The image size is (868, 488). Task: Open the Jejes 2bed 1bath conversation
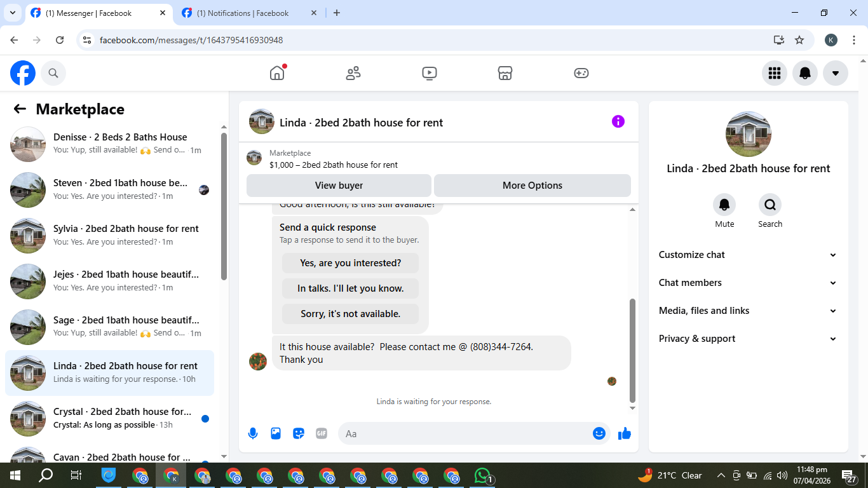(110, 281)
